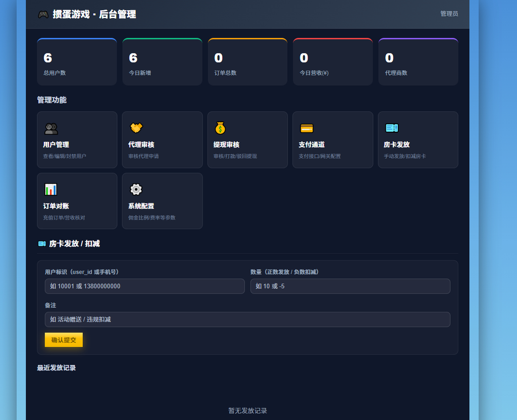517x420 pixels.
Task: Focus the 数量 quantity input field
Action: tap(350, 286)
